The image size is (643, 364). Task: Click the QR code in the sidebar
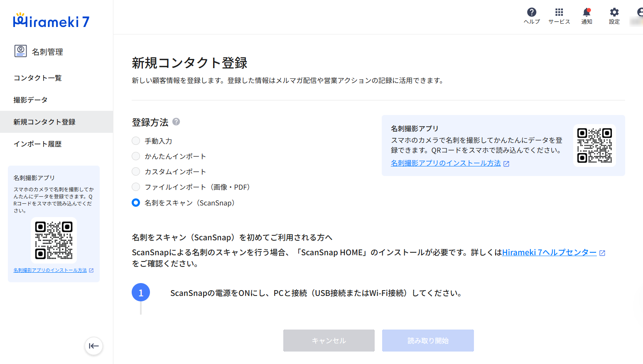[54, 240]
